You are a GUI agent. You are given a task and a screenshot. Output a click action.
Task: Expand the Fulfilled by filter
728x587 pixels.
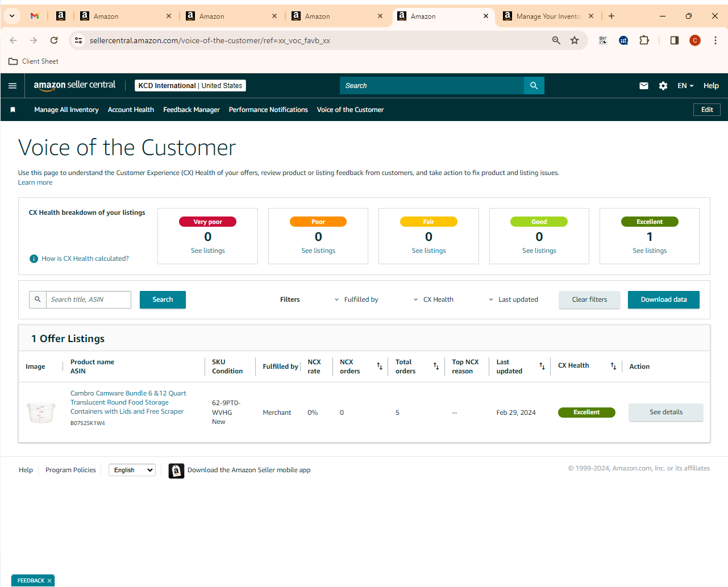click(356, 299)
